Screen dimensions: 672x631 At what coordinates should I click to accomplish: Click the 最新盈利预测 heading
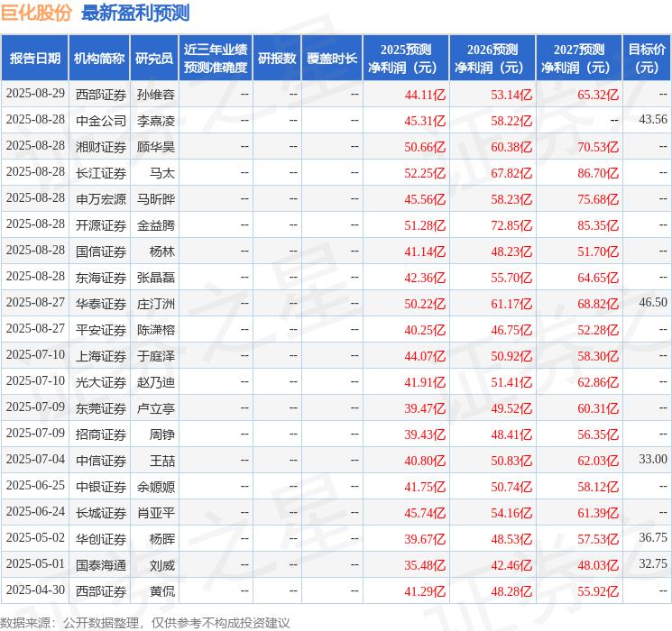point(135,13)
